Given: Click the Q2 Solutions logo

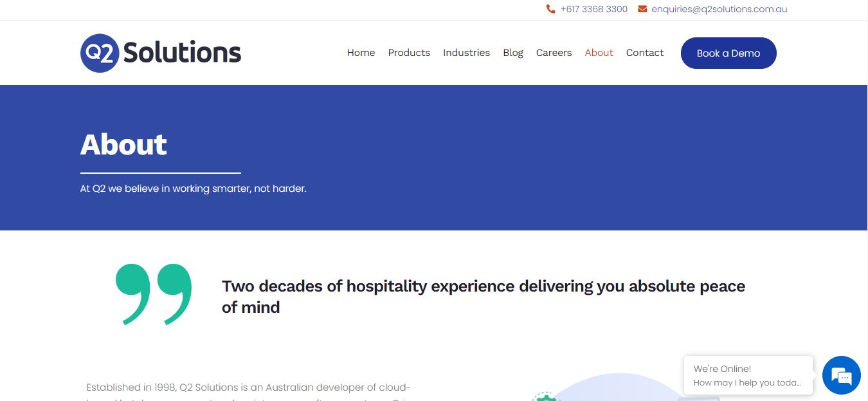Looking at the screenshot, I should [161, 53].
